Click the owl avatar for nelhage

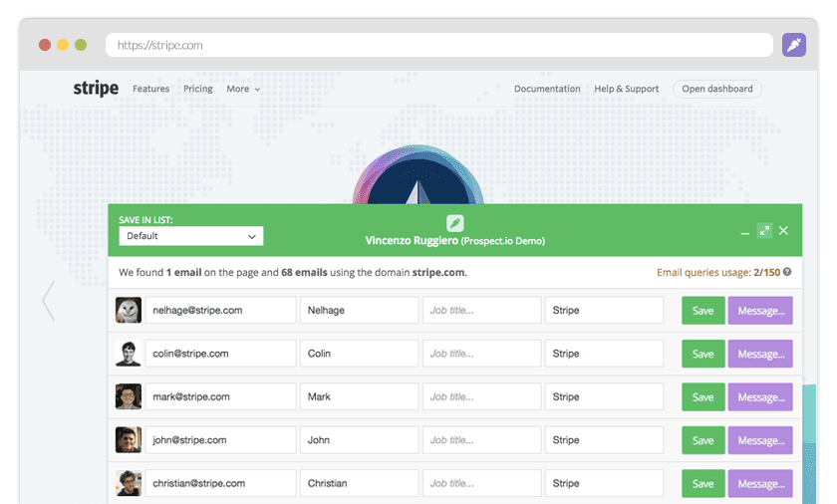point(129,311)
